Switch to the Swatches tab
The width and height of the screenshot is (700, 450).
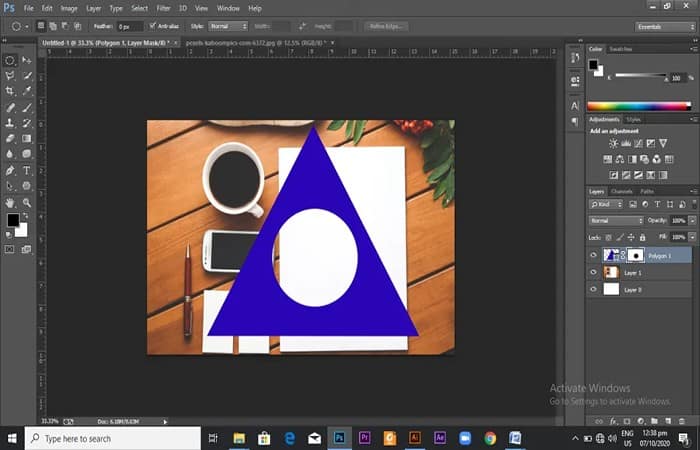(x=621, y=49)
